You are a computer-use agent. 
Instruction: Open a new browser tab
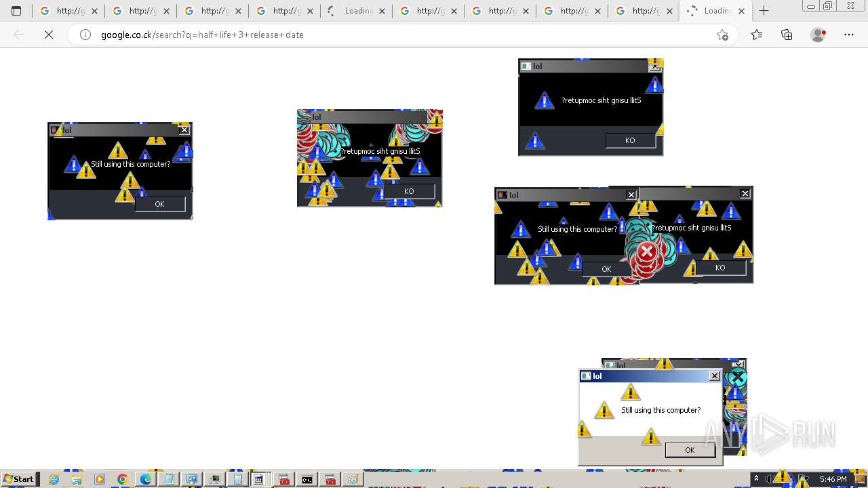pos(764,11)
